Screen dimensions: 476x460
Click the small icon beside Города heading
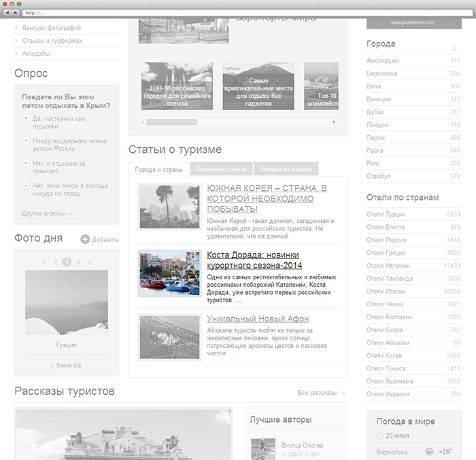454,48
